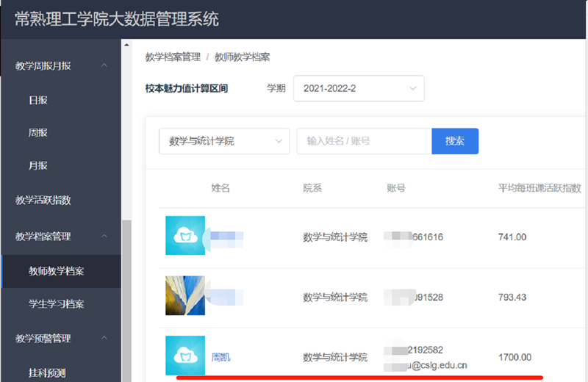This screenshot has width=588, height=382.
Task: Toggle the 教学预警管理 chevron arrow
Action: 104,338
